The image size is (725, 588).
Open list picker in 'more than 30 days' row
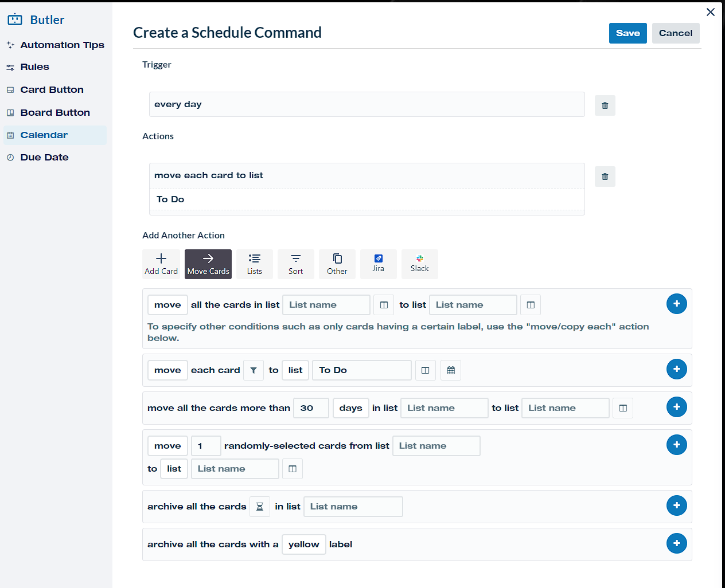click(623, 408)
